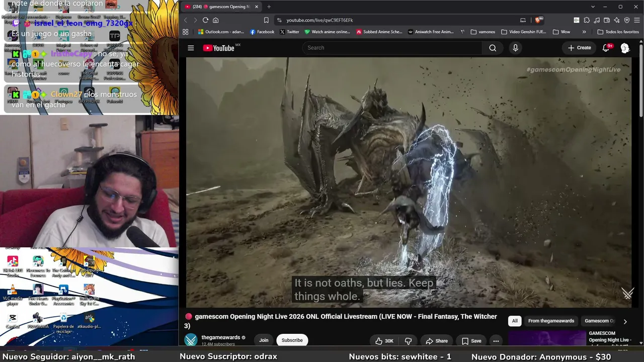Open Papelera de reciclaje on the desktop

click(63, 323)
